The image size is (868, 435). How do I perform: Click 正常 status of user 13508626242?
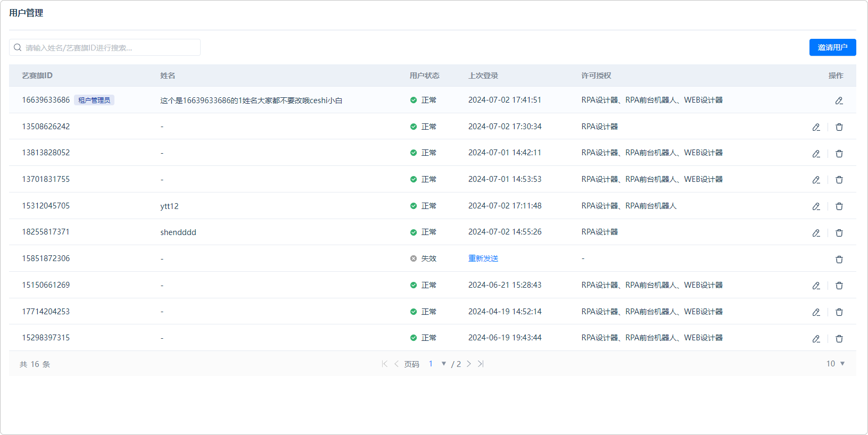click(423, 127)
